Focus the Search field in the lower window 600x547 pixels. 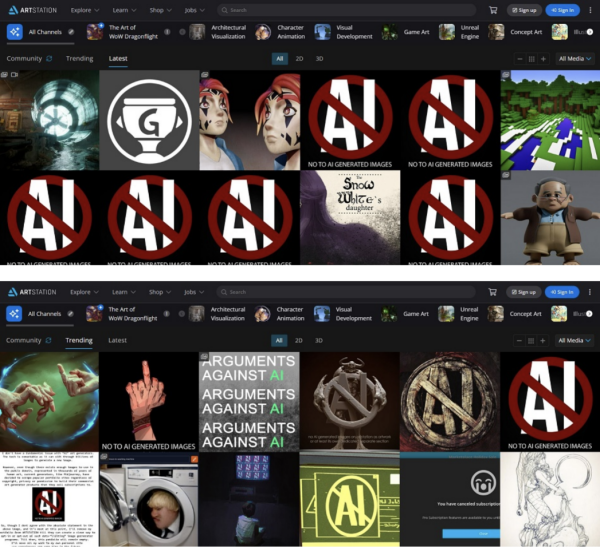point(346,292)
